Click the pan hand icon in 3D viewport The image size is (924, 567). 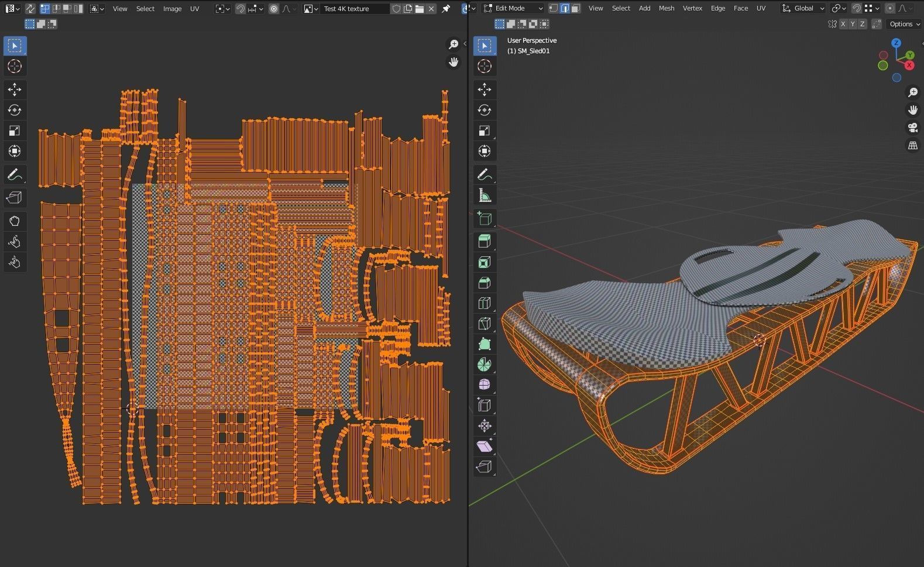pyautogui.click(x=912, y=110)
